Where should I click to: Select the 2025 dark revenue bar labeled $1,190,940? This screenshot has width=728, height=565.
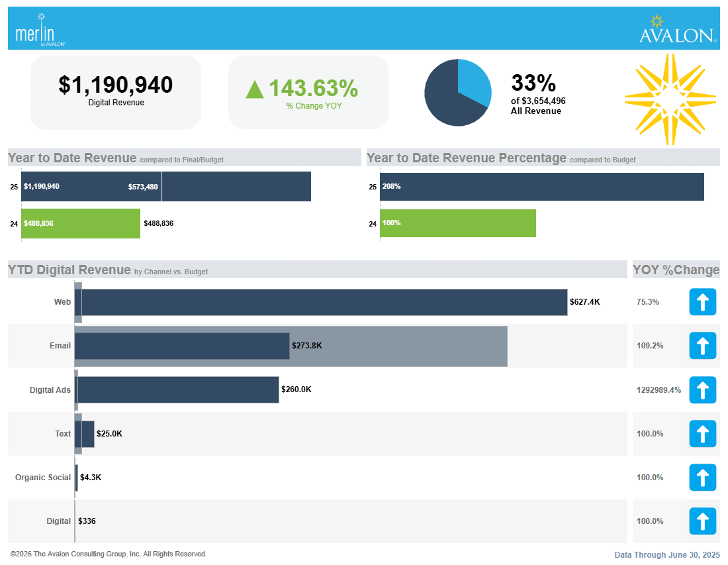(166, 186)
